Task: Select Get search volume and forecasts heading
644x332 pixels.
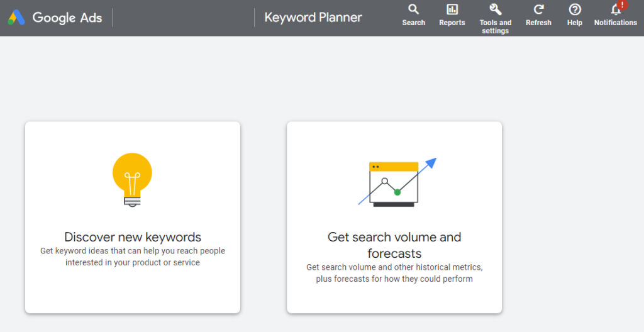Action: (x=394, y=245)
